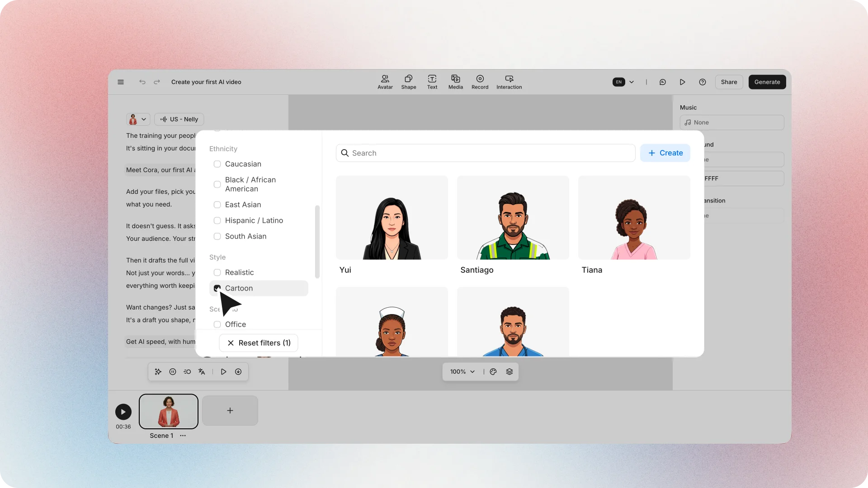
Task: Uncheck the Cartoon style filter
Action: tap(217, 288)
